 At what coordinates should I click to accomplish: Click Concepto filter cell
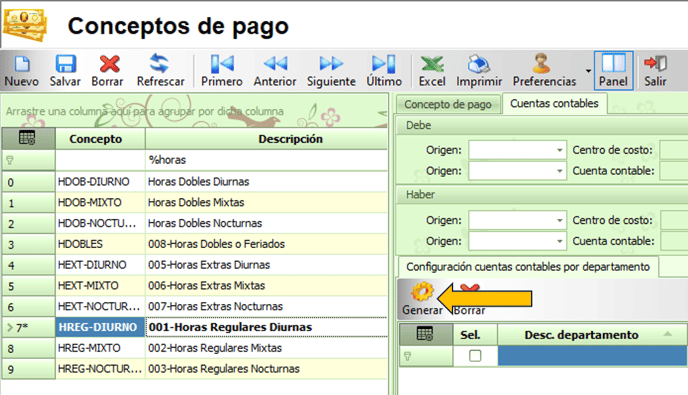tap(100, 160)
